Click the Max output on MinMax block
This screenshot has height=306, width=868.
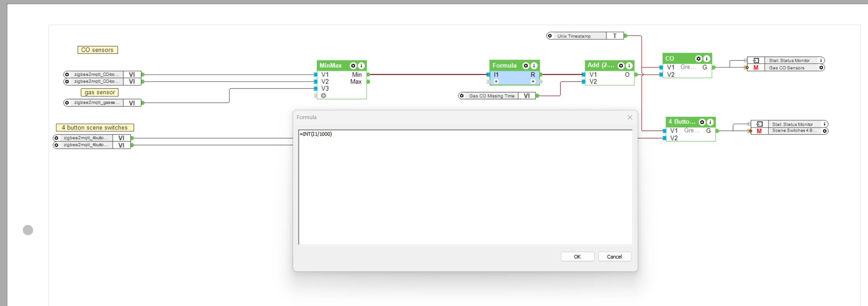coord(356,82)
